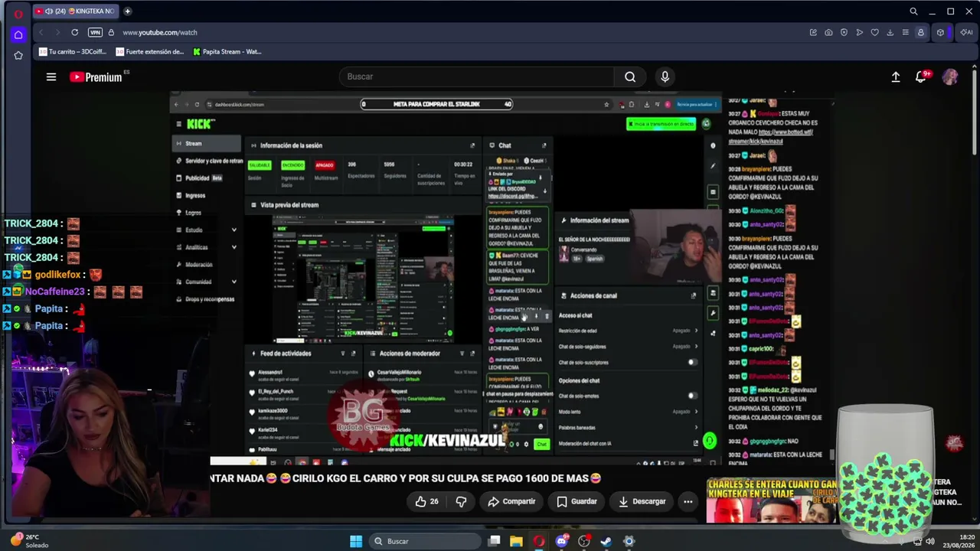980x551 pixels.
Task: Open bookmarks from the sidebar star icon
Action: click(x=18, y=55)
